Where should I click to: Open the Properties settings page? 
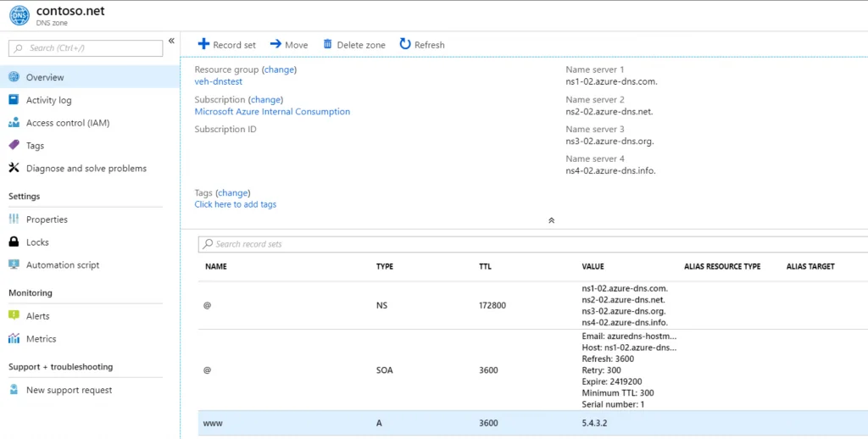tap(90, 219)
